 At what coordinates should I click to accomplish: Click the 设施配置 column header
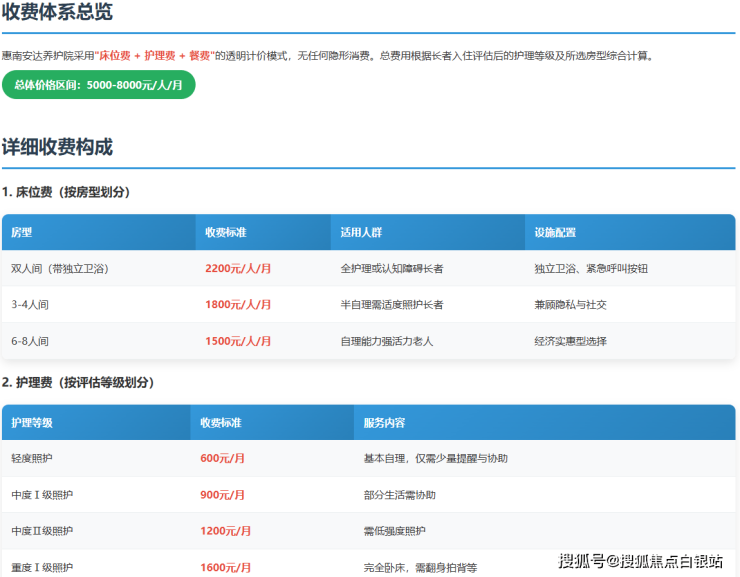tap(555, 232)
